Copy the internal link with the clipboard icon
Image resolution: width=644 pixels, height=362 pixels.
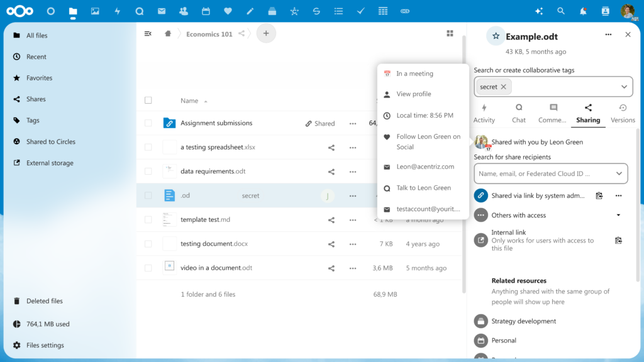point(618,240)
